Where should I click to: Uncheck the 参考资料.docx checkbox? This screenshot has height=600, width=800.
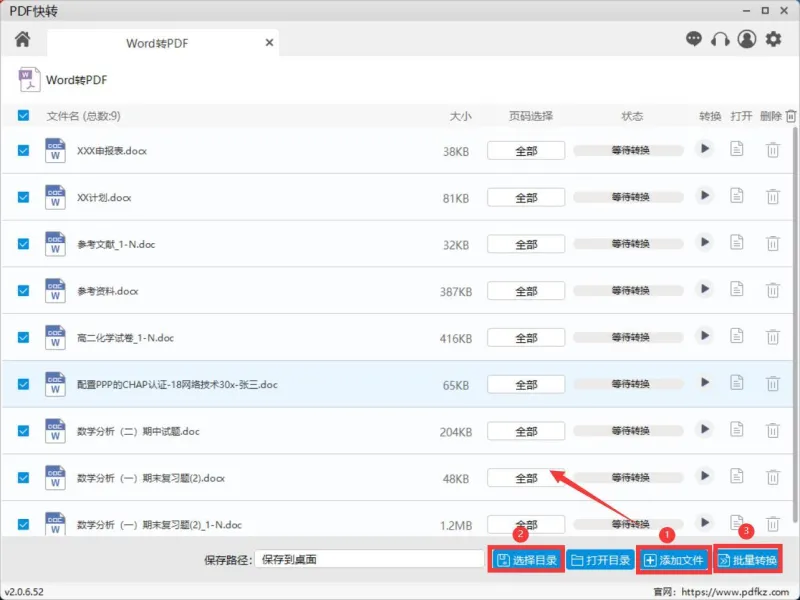point(23,290)
